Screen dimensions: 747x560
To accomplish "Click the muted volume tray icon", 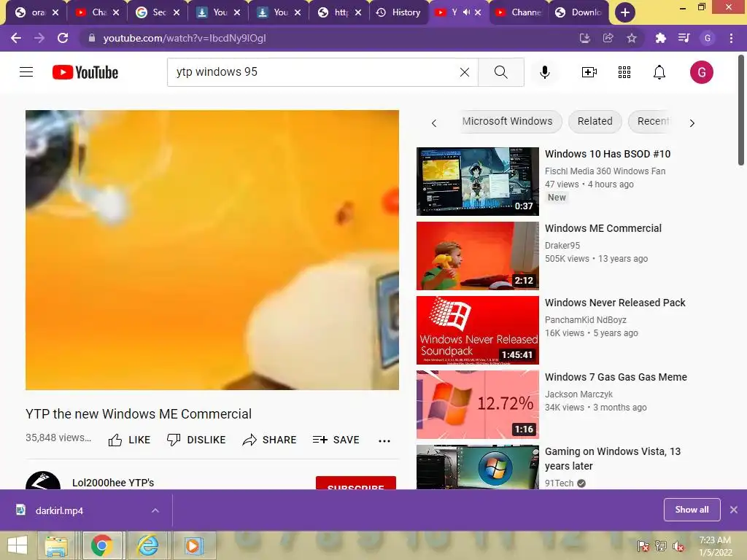I will point(678,546).
